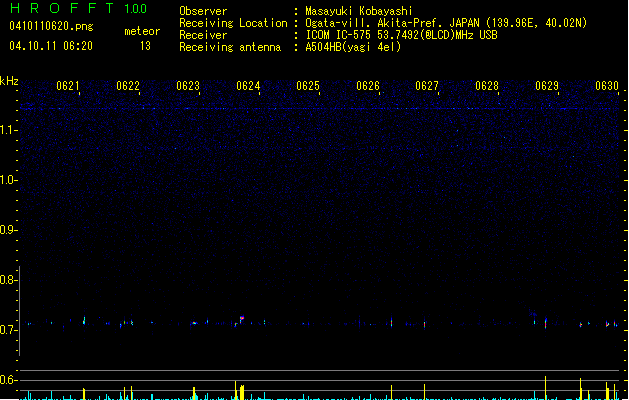This screenshot has height=400, width=629.
Task: Click the 0621 time marker
Action: 68,86
